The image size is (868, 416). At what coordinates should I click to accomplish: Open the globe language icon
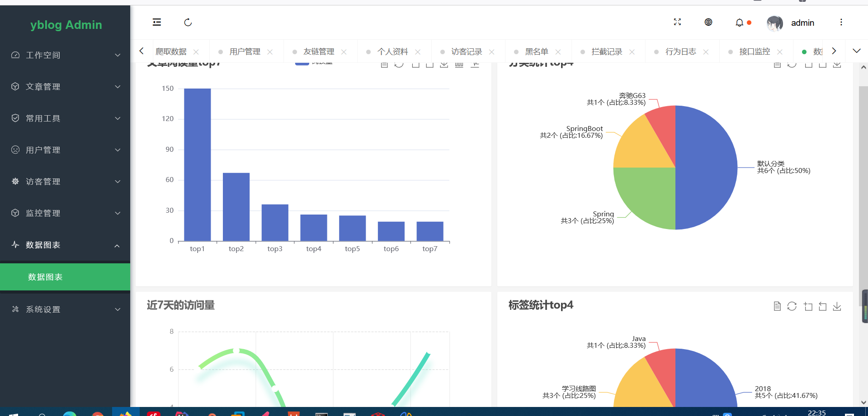(708, 22)
